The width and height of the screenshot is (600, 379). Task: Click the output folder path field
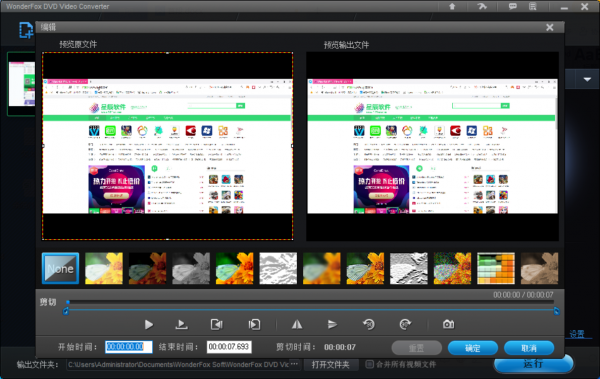[x=178, y=364]
